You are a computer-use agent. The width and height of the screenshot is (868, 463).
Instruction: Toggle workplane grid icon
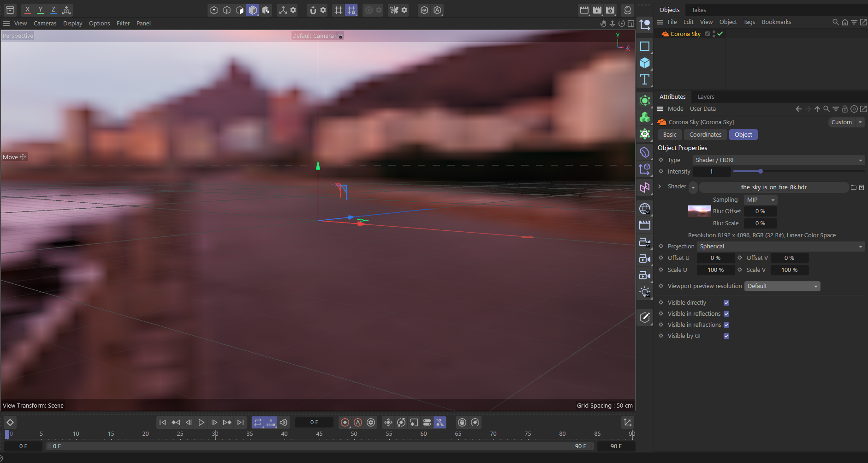tap(339, 10)
